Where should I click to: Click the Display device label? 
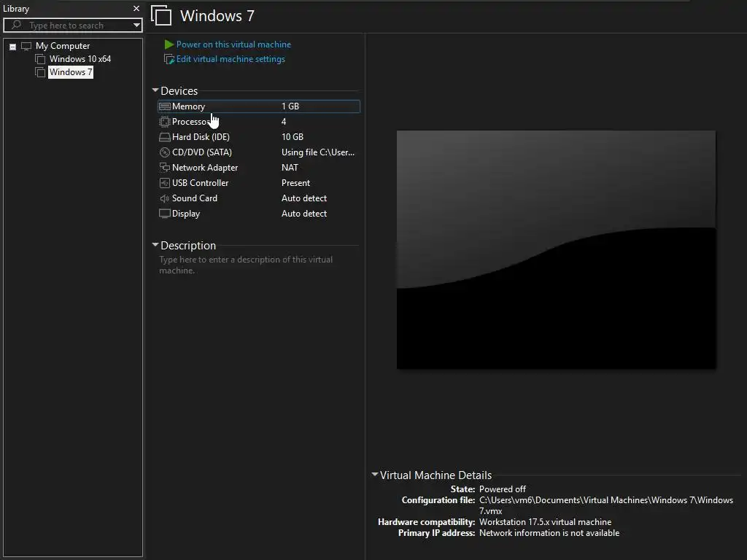click(x=186, y=214)
